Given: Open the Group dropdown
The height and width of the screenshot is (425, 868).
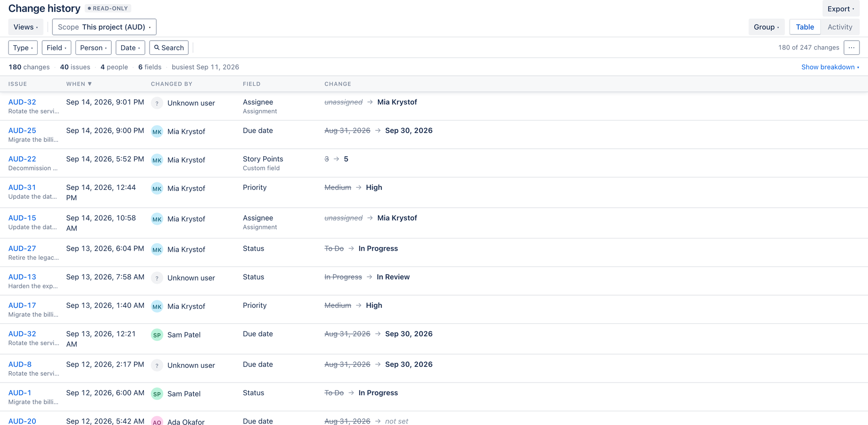Looking at the screenshot, I should (x=766, y=27).
